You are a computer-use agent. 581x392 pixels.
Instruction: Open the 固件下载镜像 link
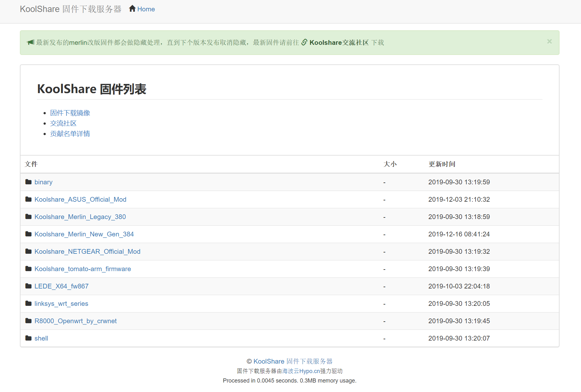70,113
